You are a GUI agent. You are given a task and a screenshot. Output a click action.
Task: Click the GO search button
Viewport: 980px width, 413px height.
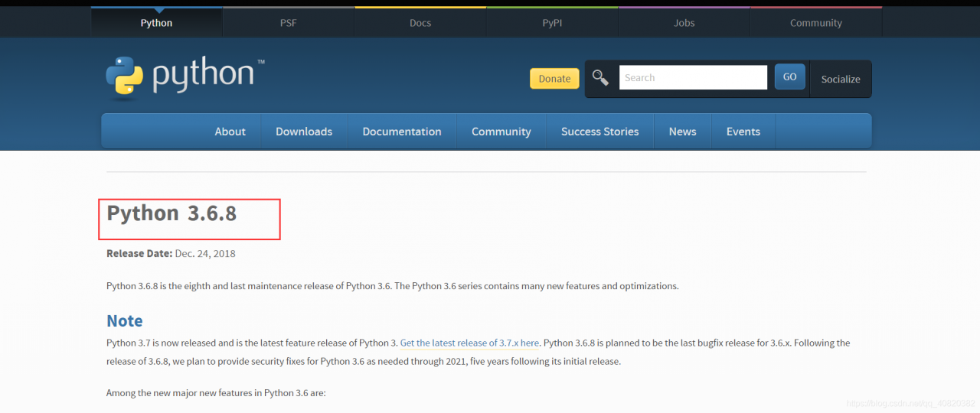789,76
